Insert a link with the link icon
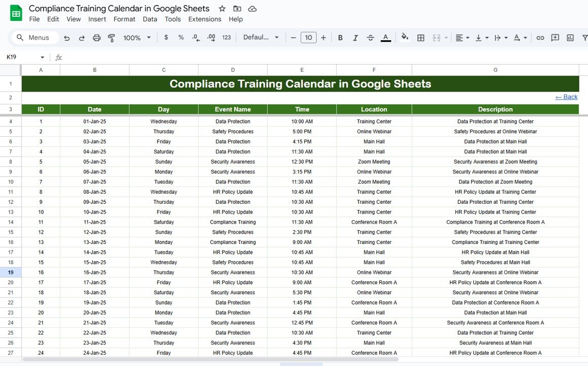 pyautogui.click(x=540, y=38)
